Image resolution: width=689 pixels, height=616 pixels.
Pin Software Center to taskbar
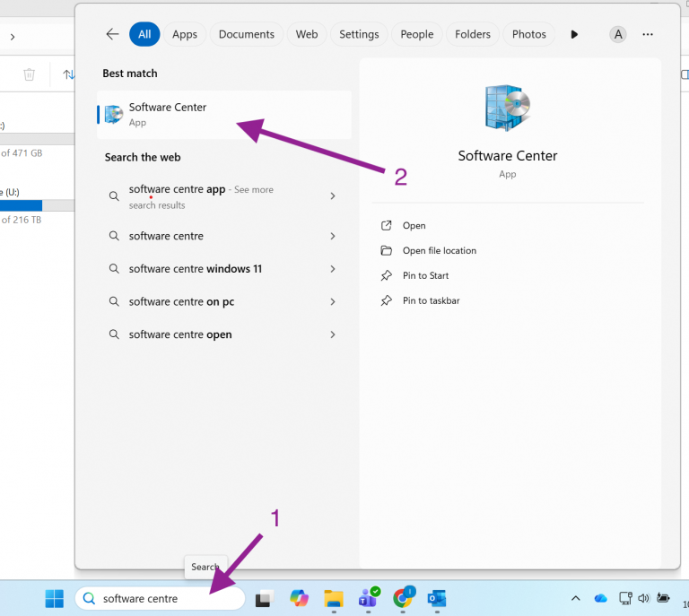coord(431,301)
